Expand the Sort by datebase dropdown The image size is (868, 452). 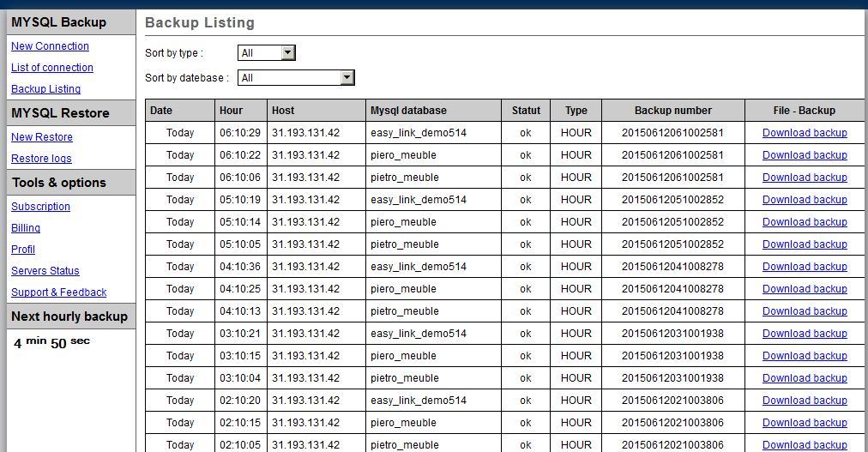tap(296, 78)
